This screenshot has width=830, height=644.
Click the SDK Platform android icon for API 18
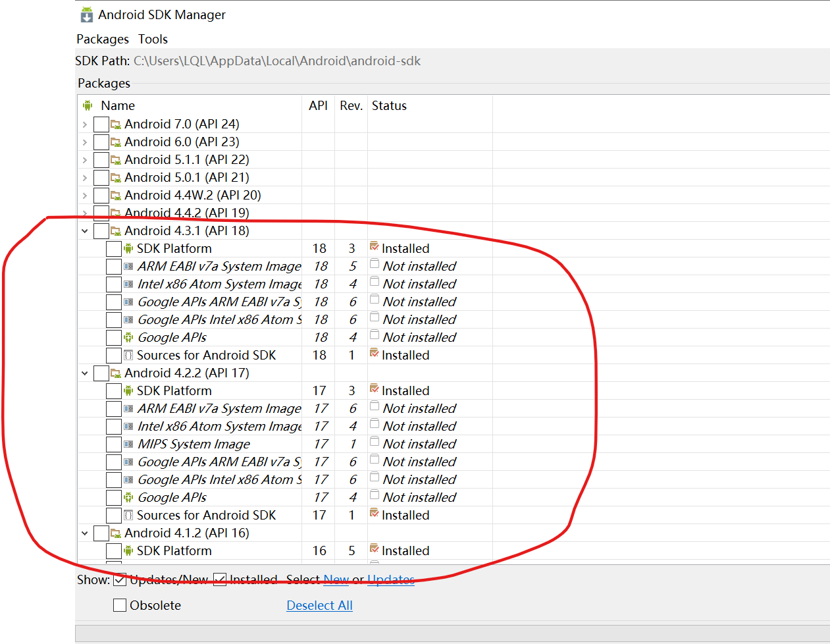(x=128, y=248)
